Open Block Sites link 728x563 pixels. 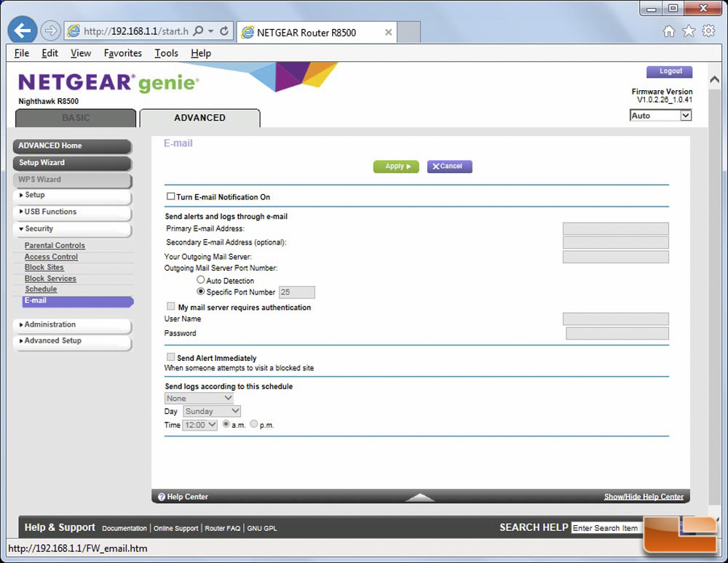44,267
